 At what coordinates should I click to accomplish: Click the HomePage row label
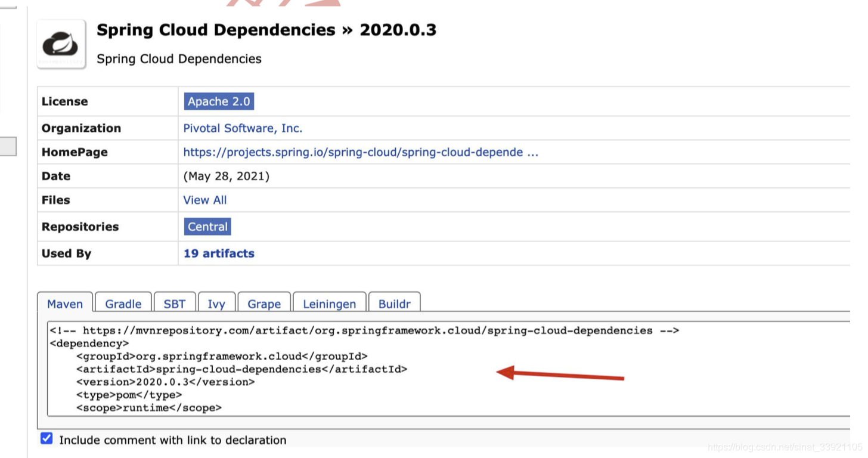coord(75,152)
